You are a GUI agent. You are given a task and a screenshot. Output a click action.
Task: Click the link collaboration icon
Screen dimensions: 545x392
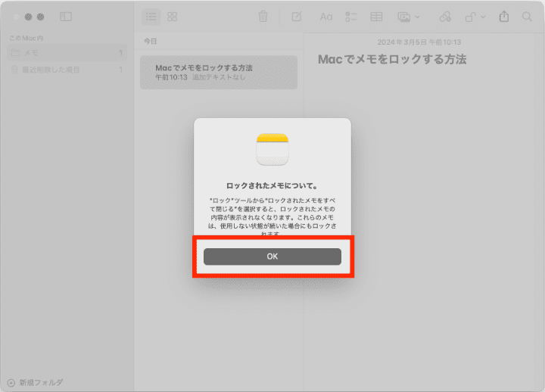[445, 17]
